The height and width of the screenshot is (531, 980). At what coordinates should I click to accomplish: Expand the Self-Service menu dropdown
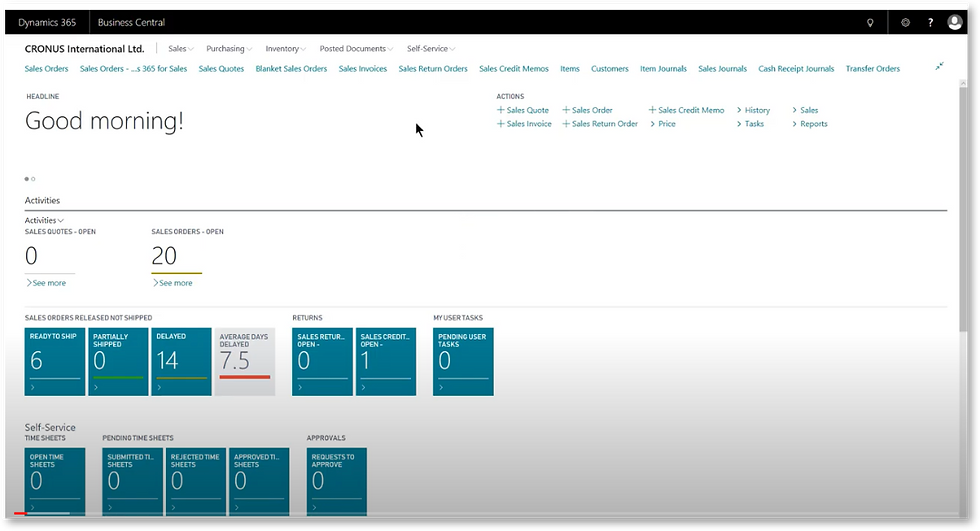pos(431,49)
